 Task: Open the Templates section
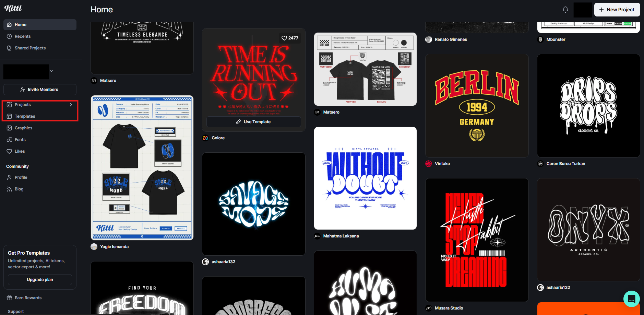(25, 116)
